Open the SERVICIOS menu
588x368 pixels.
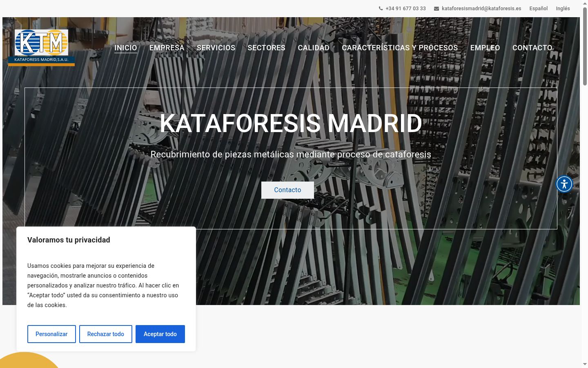[x=216, y=48]
